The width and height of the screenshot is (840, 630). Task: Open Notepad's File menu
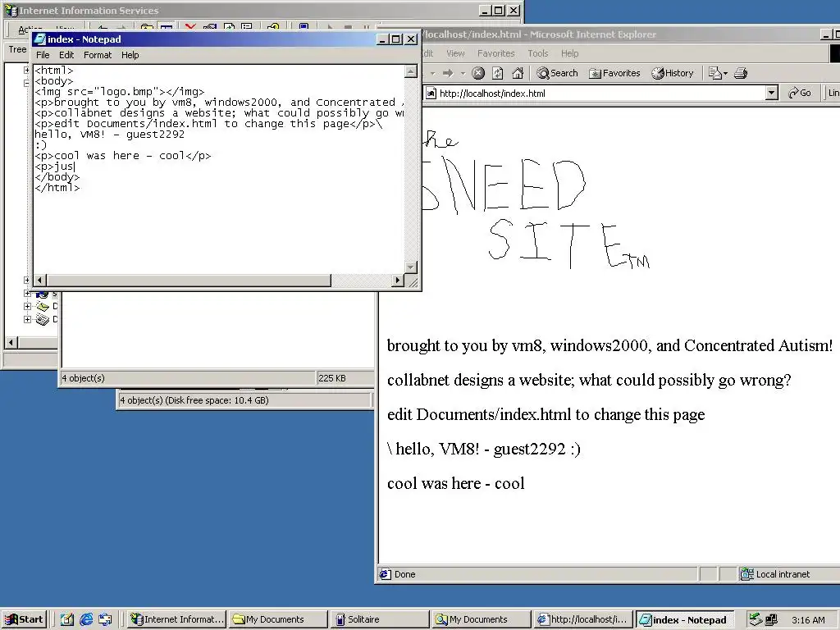pos(43,55)
